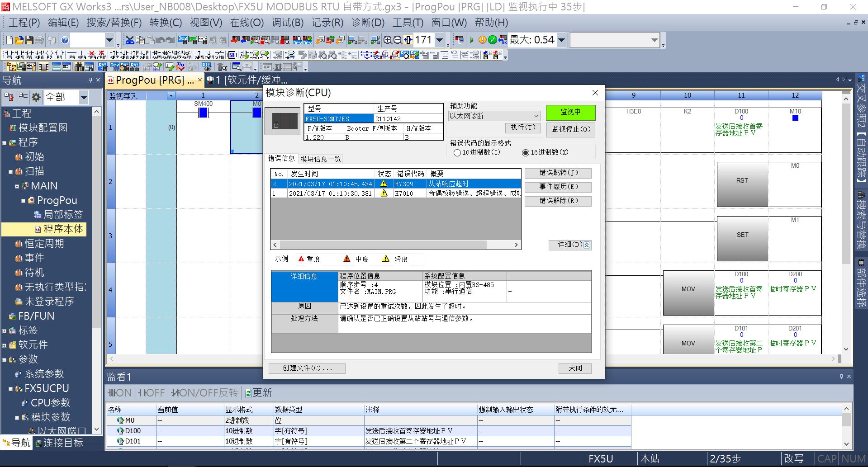Click the green checkmark status icon
The height and width of the screenshot is (467, 868).
(x=493, y=40)
